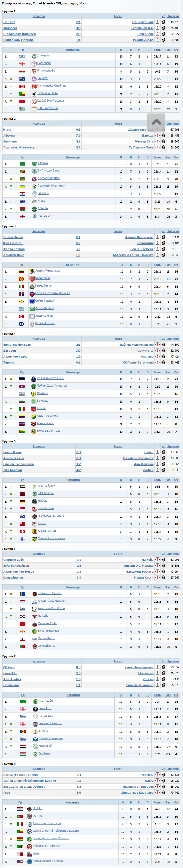Open match report icon for Ла Таст game
Screen dimensions: 183x868
point(157,22)
